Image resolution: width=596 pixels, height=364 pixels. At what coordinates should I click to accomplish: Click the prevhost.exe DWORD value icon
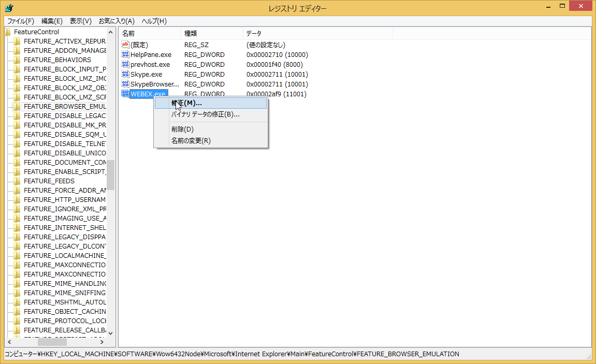tap(125, 64)
